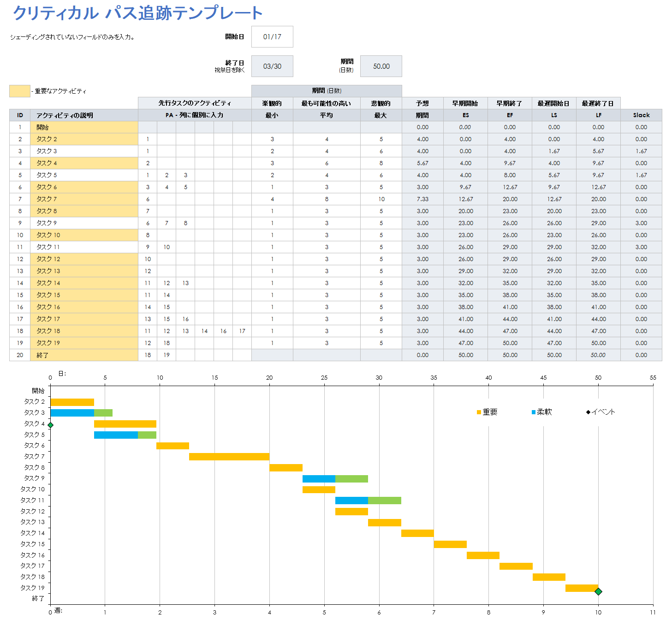672x626 pixels.
Task: Click the orange タスク 12 Gantt bar
Action: coord(351,512)
